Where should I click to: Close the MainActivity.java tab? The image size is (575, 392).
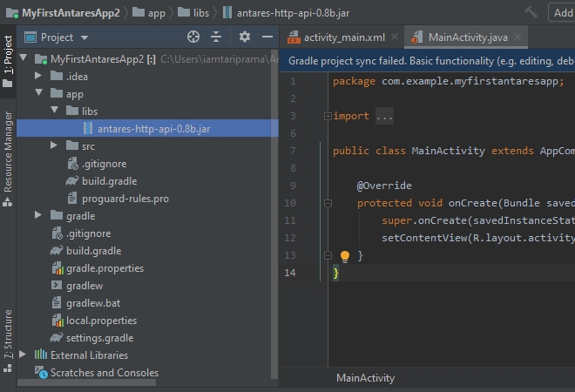[x=517, y=37]
